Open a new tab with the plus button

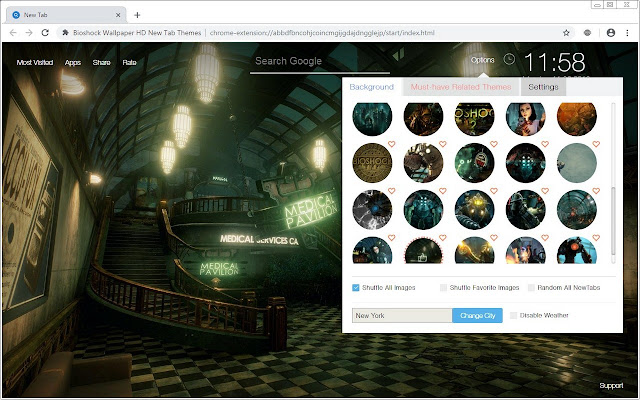pos(137,15)
